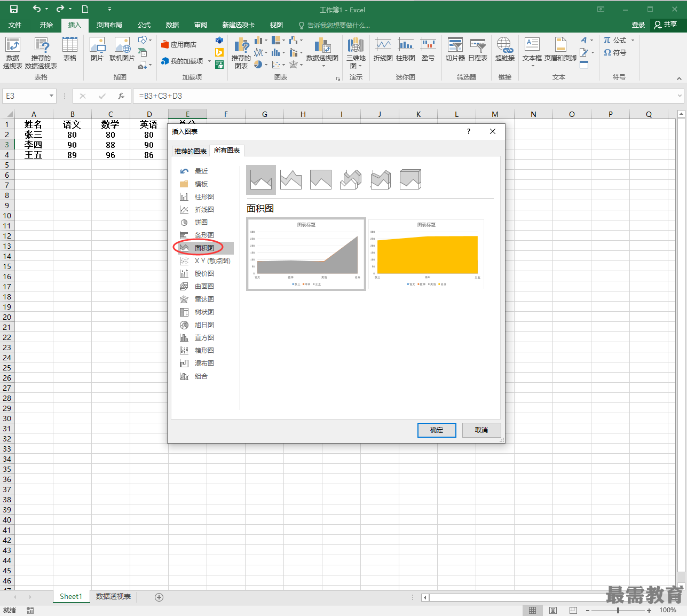The width and height of the screenshot is (687, 616).
Task: Open the Charts group dialog launcher
Action: tap(338, 78)
